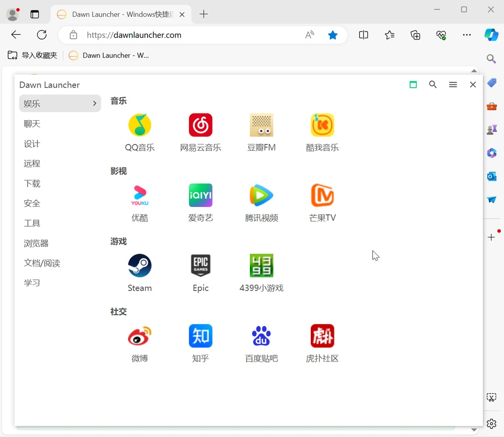Open Dawn Launcher hamburger menu

point(453,85)
